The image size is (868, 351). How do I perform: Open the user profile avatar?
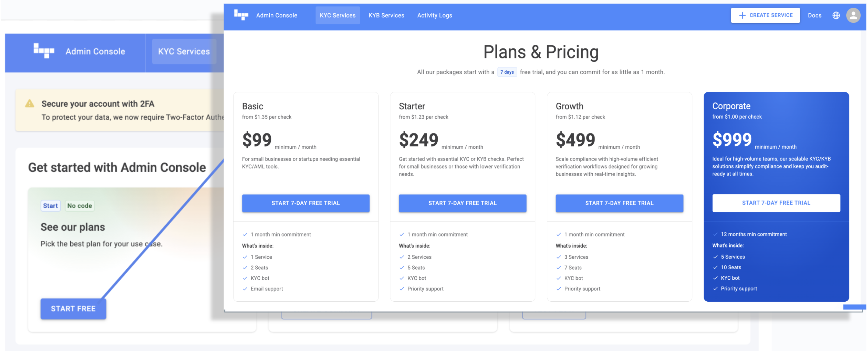click(x=853, y=16)
